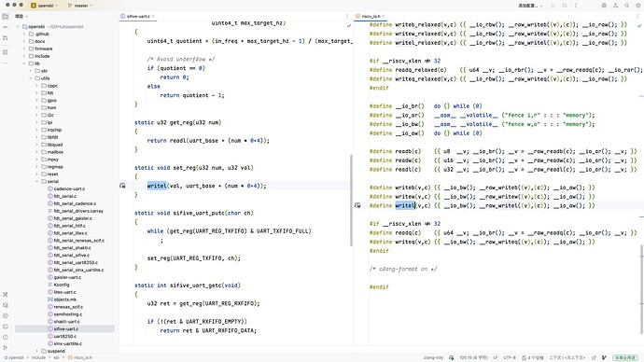This screenshot has height=362, width=644.
Task: Collapse the openabi root folder
Action: 18,27
